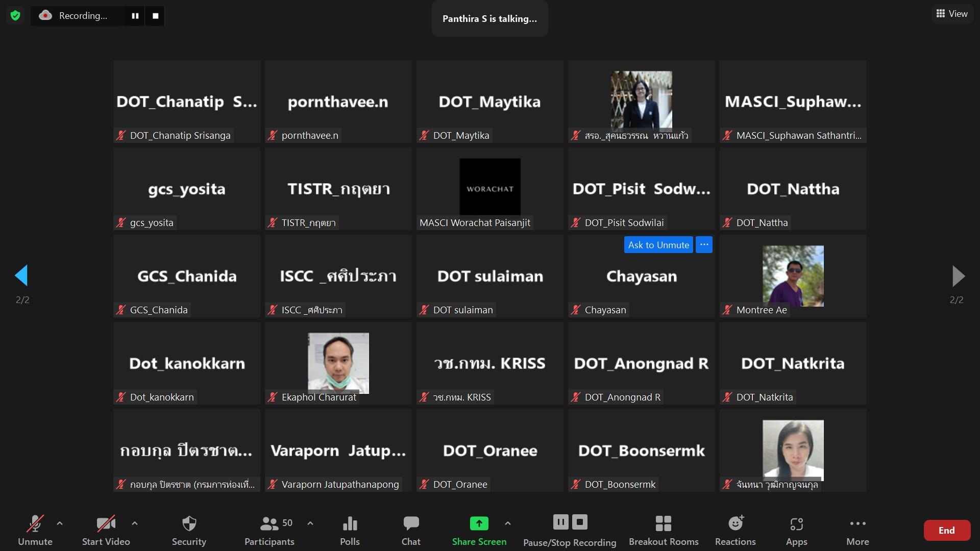The width and height of the screenshot is (980, 551).
Task: Click the encryption shield icon
Action: (15, 16)
